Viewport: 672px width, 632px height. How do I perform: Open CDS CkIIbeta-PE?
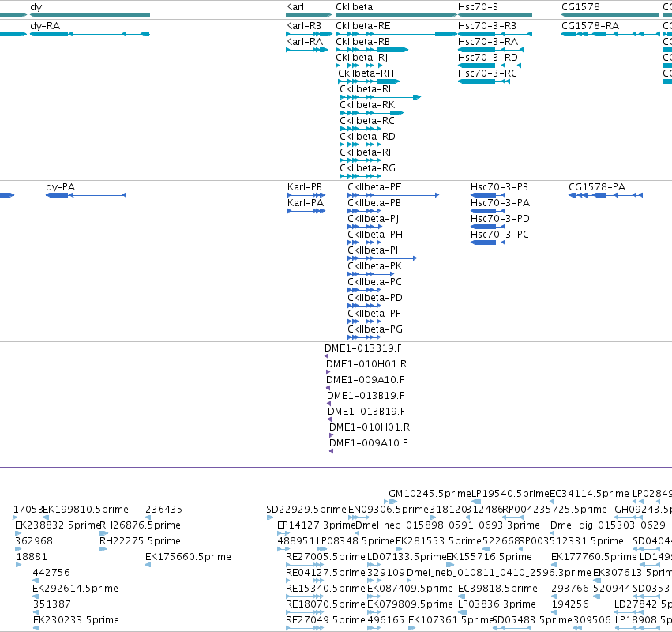click(374, 187)
